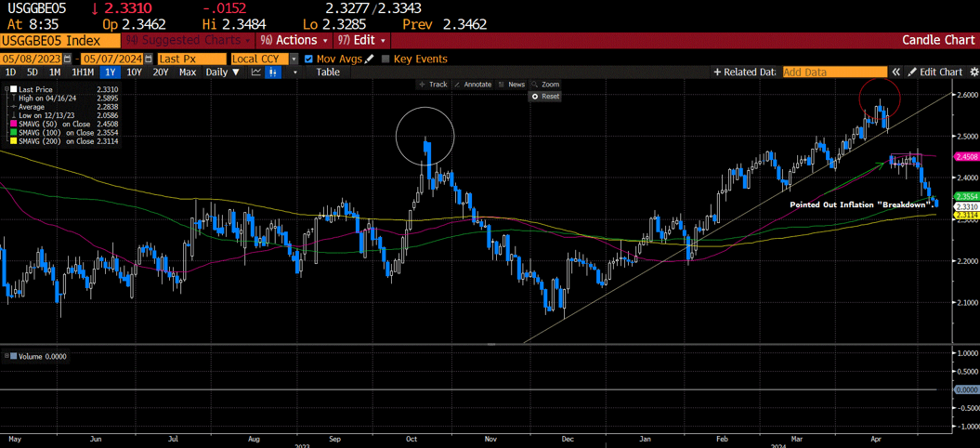
Task: Click the Edit Chart button
Action: pos(934,72)
